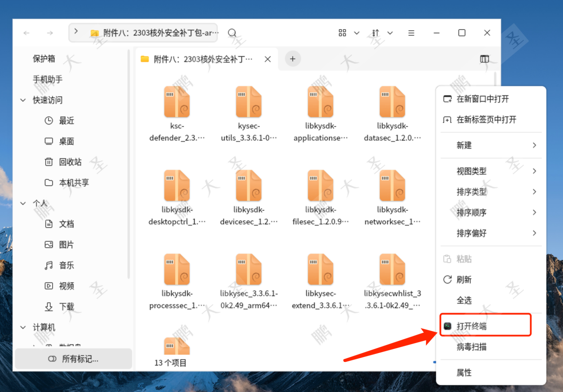
Task: Click the sidebar vertical scrollbar
Action: pyautogui.click(x=129, y=164)
